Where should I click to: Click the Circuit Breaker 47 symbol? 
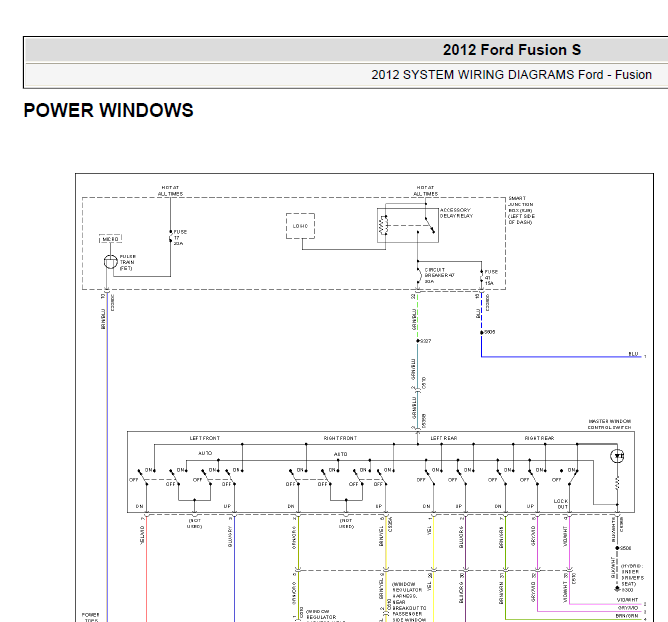418,276
